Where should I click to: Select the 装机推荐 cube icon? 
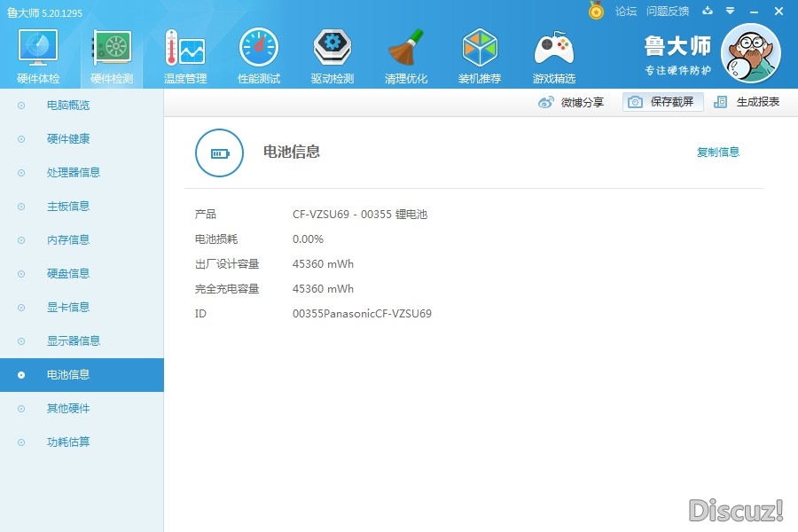[480, 49]
